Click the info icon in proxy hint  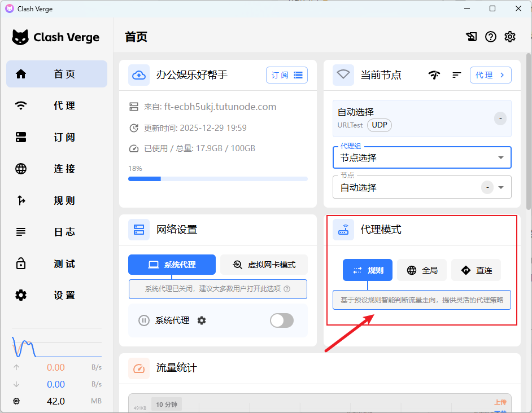(287, 289)
